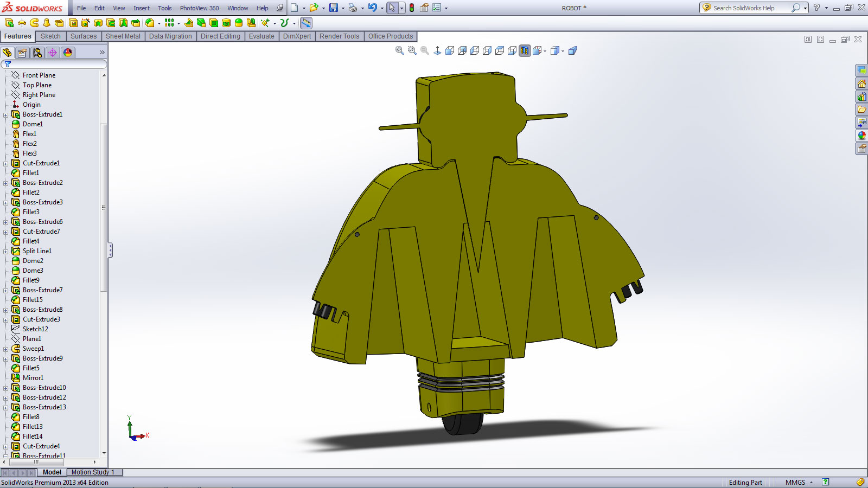Click the Normal To view icon

pos(437,50)
